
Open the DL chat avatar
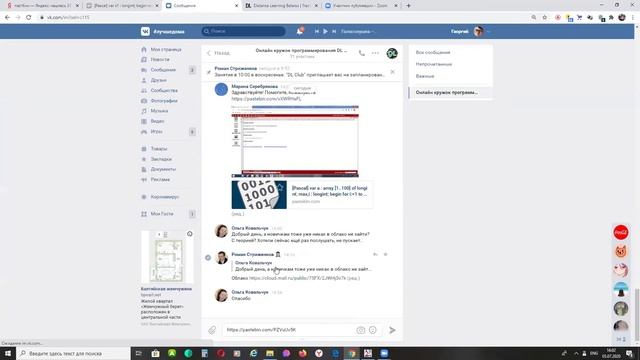[392, 53]
